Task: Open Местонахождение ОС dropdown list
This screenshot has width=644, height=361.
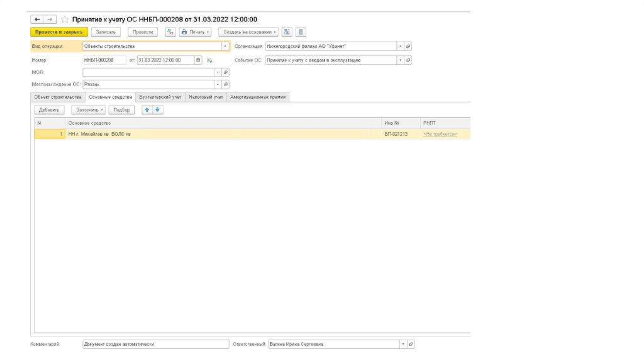Action: 218,84
